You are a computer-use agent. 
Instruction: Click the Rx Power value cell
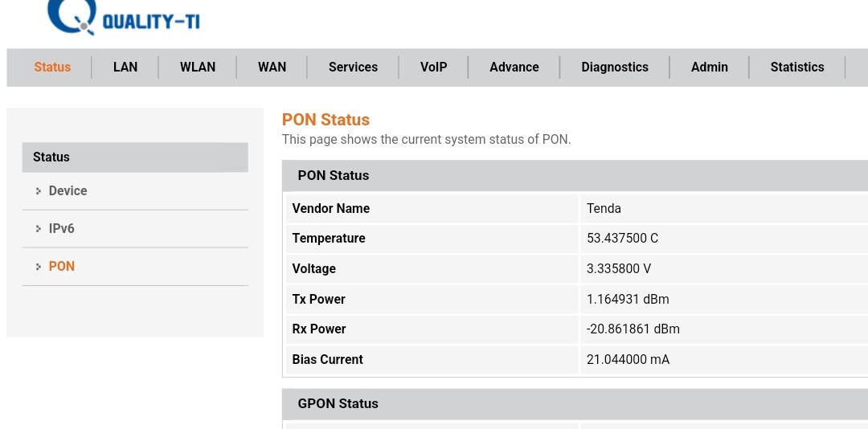633,329
